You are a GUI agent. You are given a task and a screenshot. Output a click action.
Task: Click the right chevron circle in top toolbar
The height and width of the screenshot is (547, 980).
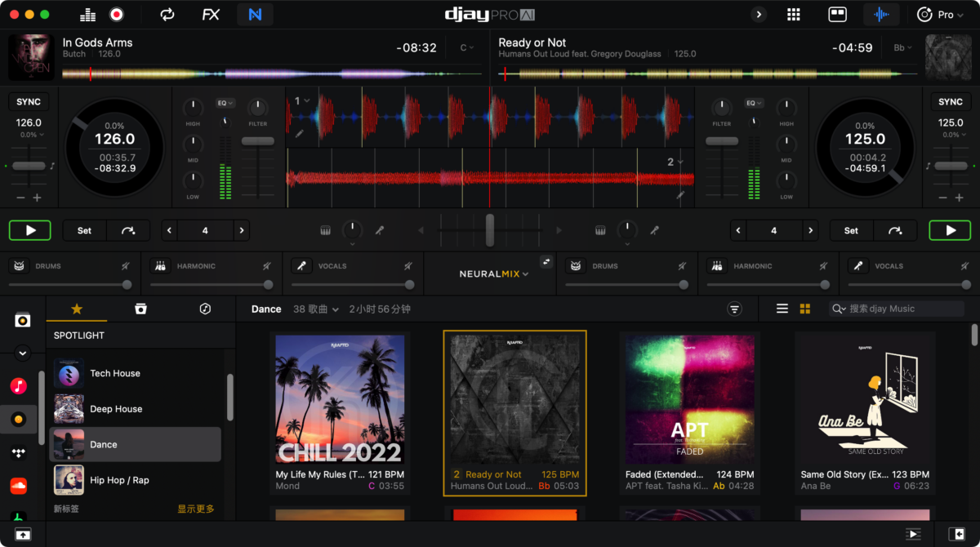click(759, 15)
